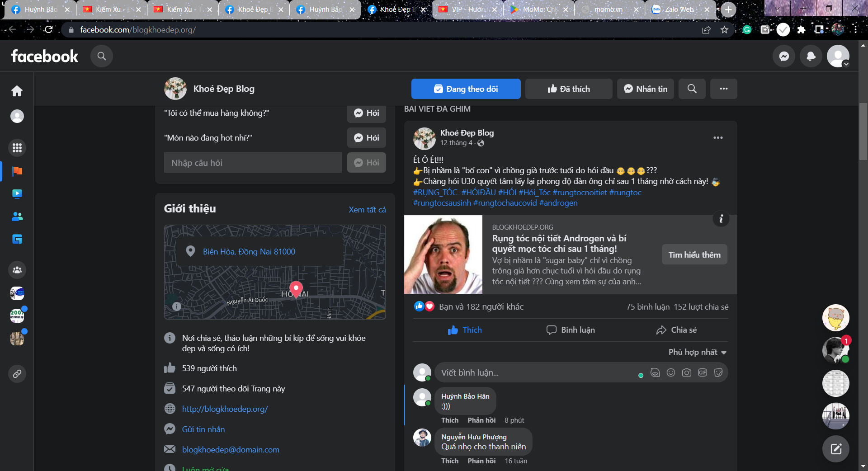Open account menu via profile avatar
This screenshot has height=471, width=868.
[838, 56]
